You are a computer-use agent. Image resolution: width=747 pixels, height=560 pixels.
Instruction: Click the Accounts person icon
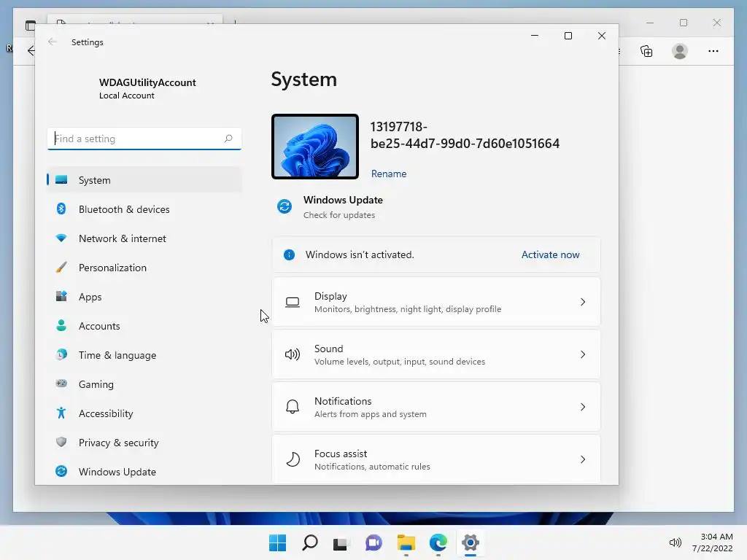click(61, 325)
